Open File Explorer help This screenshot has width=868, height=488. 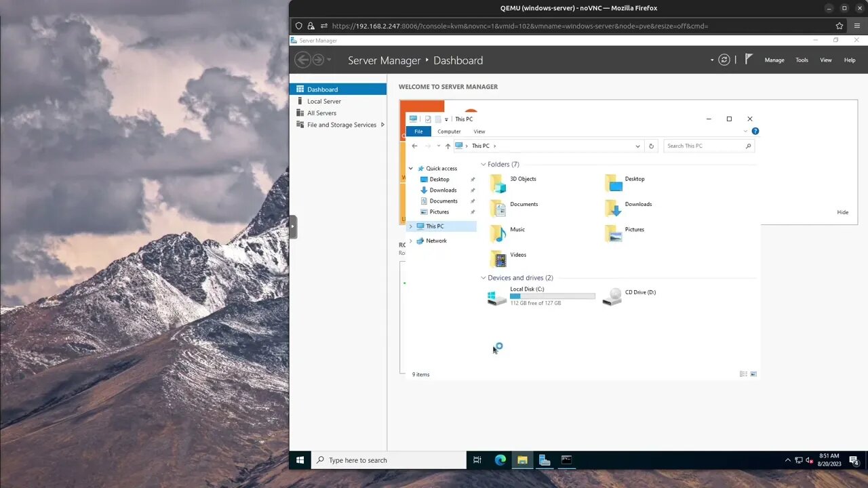tap(755, 131)
